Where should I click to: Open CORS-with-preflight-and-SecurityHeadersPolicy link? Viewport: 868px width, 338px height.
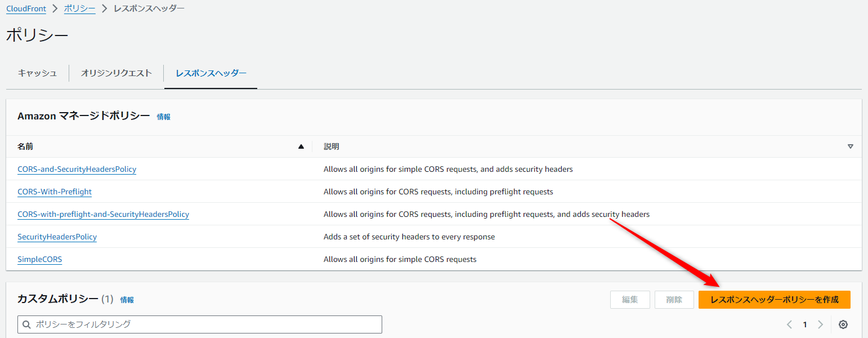[x=103, y=214]
